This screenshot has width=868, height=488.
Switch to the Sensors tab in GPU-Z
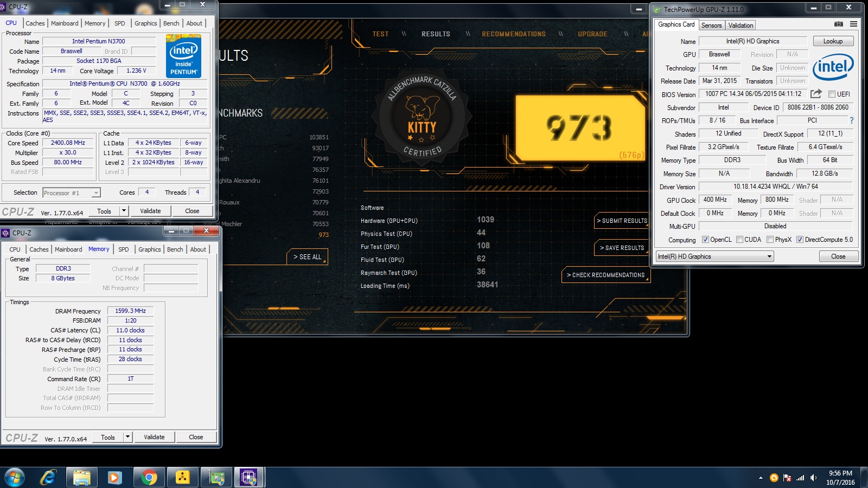click(x=711, y=25)
